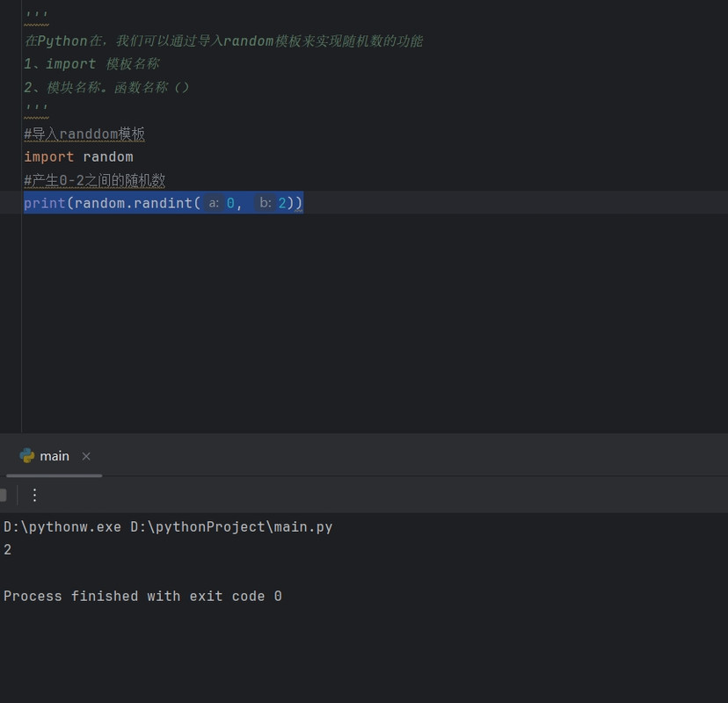
Task: Click the 'a:' parameter hint in randint
Action: pyautogui.click(x=214, y=203)
